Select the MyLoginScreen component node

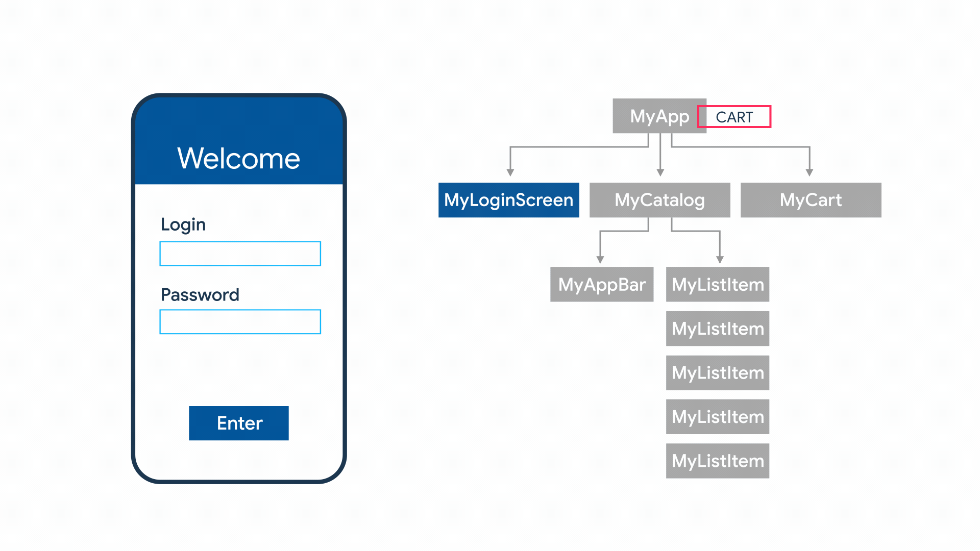click(508, 200)
